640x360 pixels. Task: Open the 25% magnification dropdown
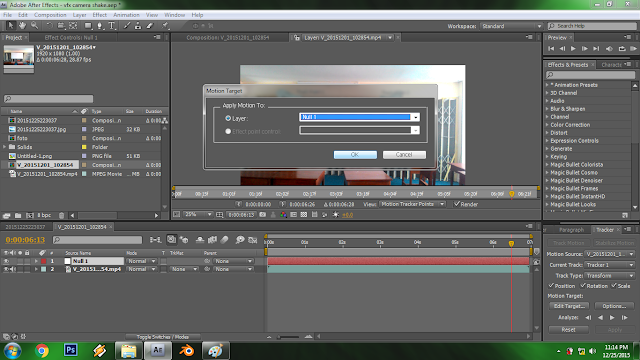198,215
